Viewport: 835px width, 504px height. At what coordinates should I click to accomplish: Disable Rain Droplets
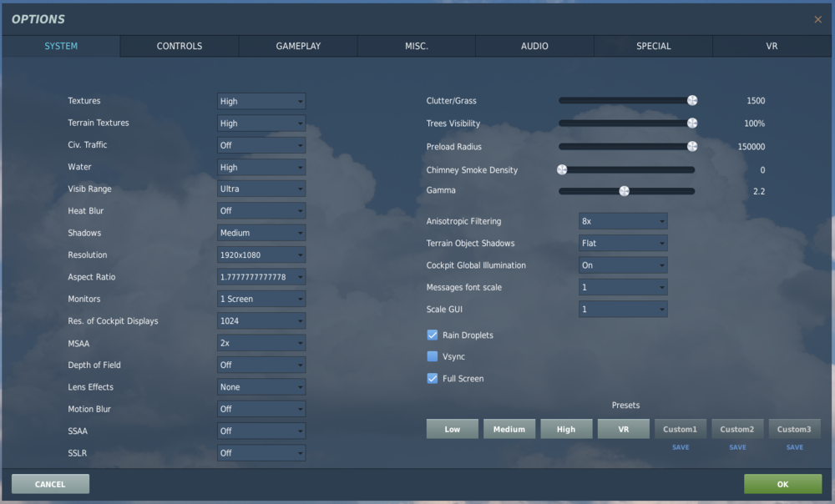coord(433,335)
